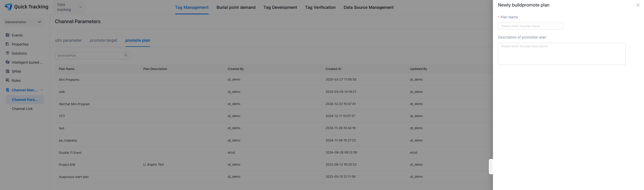Switch to the utm parameter tab
The width and height of the screenshot is (644, 190).
coord(68,41)
